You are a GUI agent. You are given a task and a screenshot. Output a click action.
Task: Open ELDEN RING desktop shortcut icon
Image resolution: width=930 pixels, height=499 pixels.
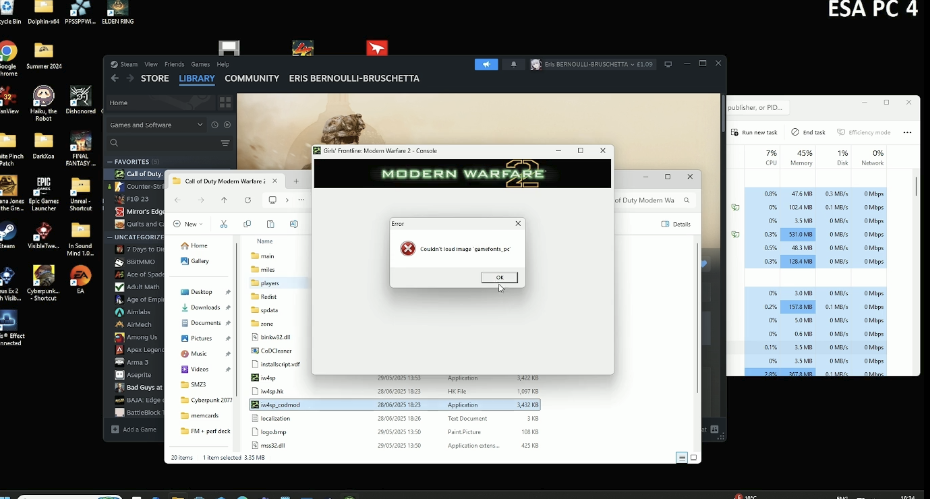point(117,12)
